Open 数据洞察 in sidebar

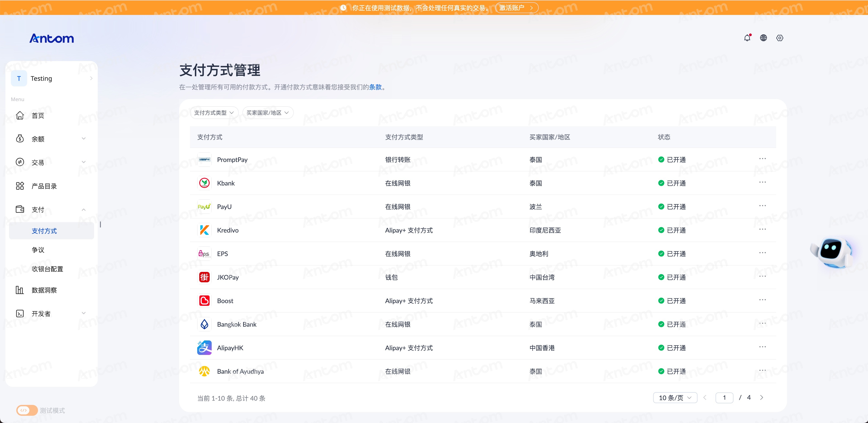(x=51, y=290)
